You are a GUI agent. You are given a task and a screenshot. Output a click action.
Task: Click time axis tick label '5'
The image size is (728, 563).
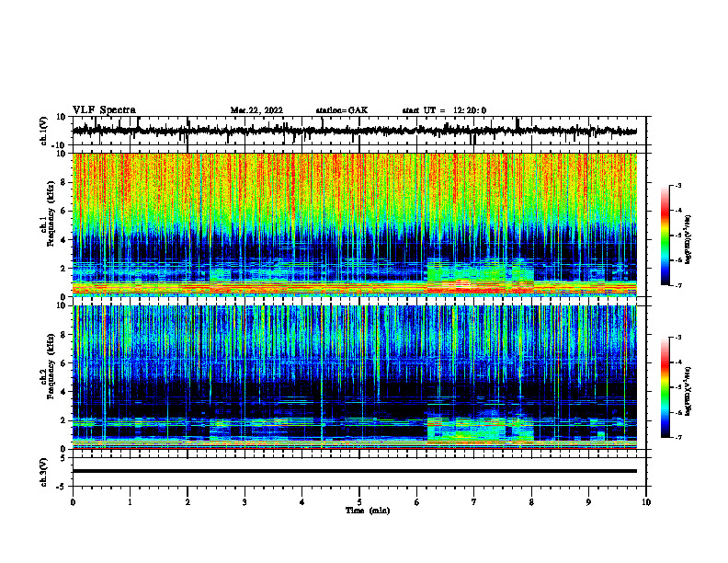click(359, 502)
